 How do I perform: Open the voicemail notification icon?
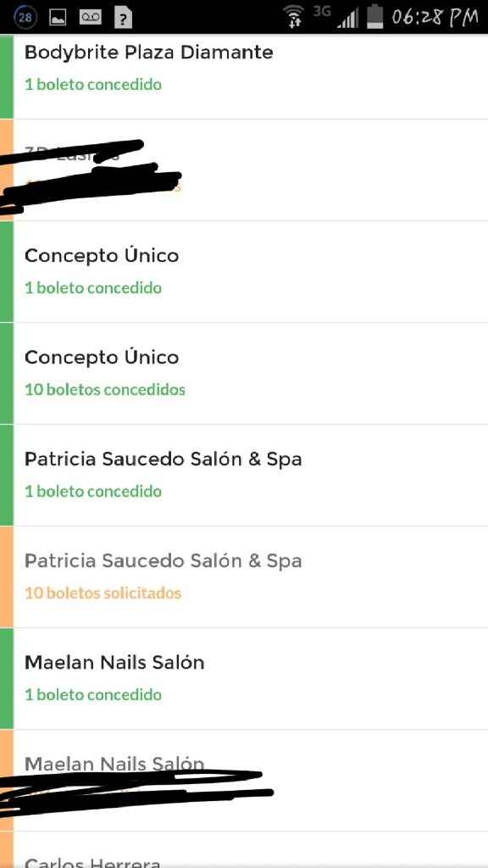[x=89, y=16]
